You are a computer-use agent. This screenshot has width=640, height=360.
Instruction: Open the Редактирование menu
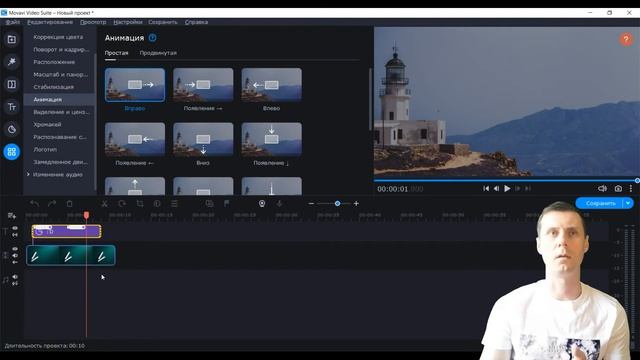tap(50, 22)
